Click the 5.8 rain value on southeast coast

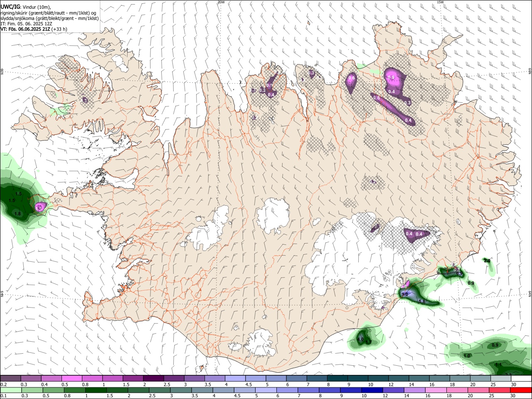point(422,302)
